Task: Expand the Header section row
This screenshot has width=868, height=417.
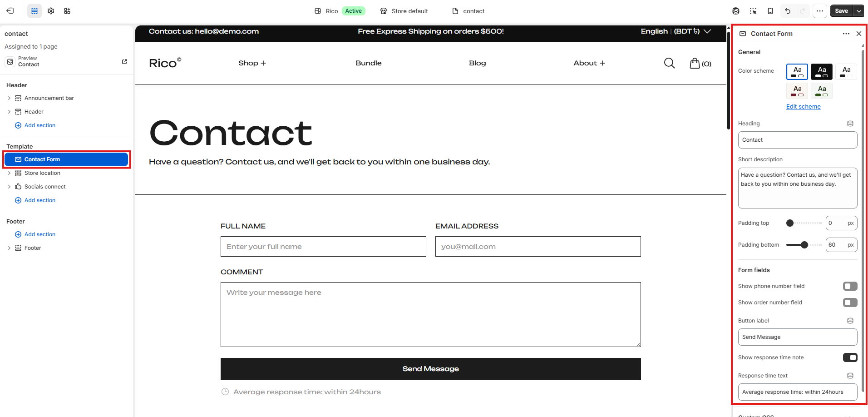Action: tap(9, 112)
